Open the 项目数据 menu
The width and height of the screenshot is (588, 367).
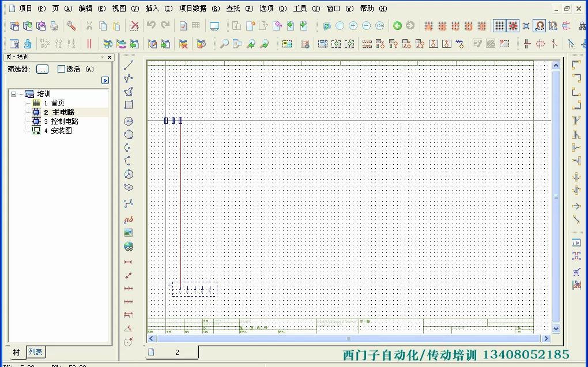click(x=192, y=9)
